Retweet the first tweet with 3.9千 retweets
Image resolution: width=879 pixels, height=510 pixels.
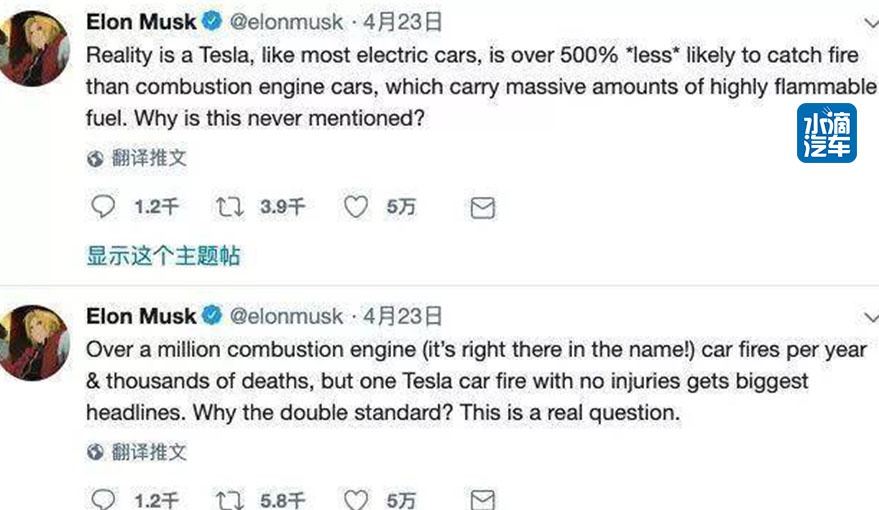pyautogui.click(x=228, y=207)
